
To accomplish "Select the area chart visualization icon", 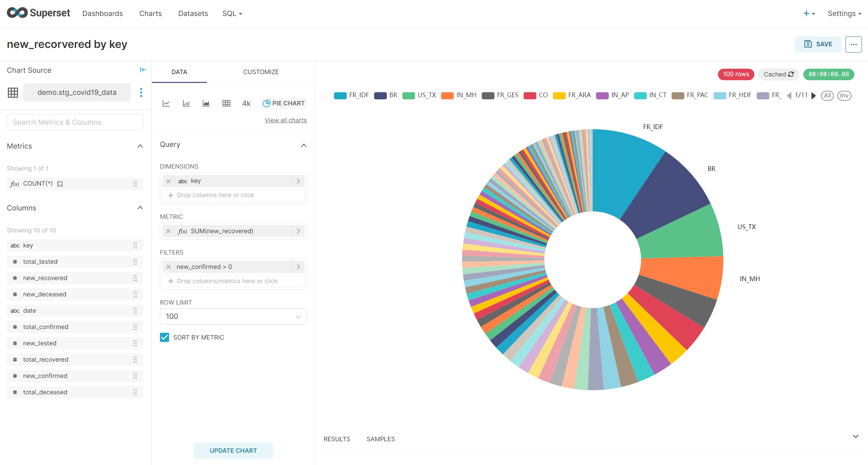I will tap(206, 103).
